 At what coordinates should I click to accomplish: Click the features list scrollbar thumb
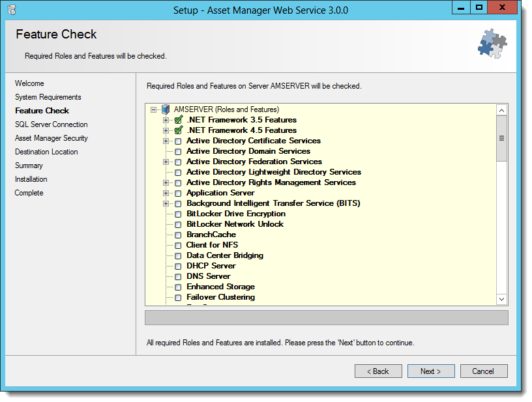[502, 138]
